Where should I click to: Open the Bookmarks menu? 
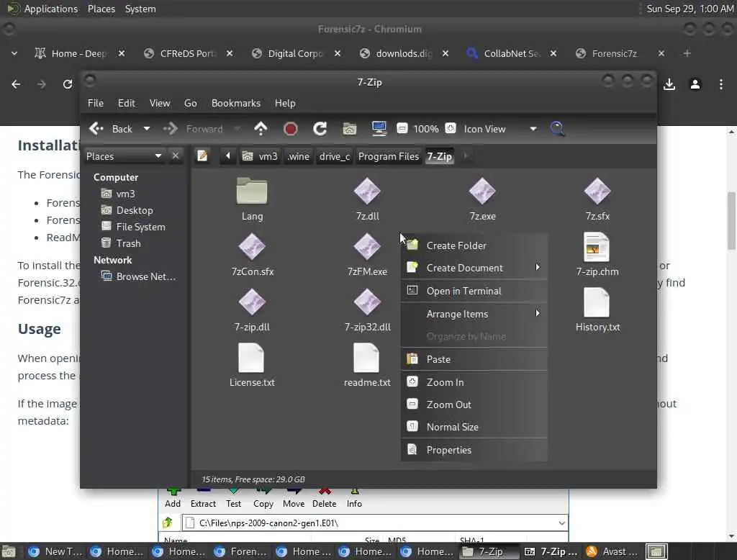pos(235,103)
